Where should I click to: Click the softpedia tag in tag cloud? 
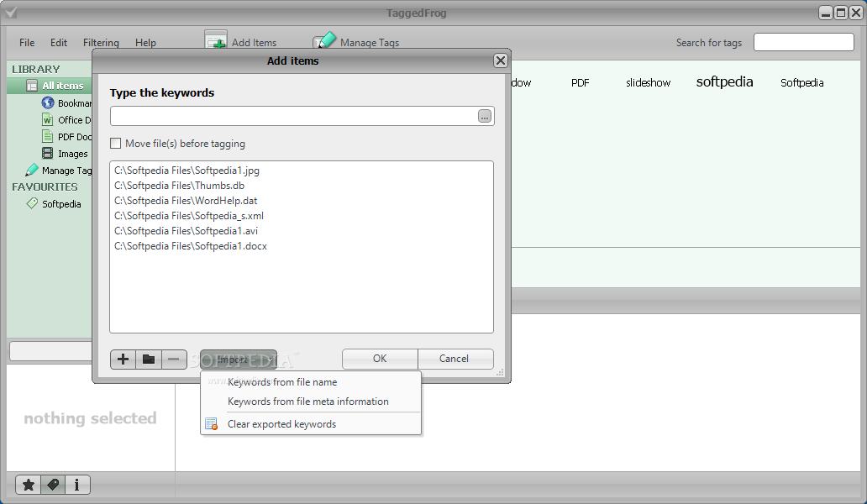pos(724,81)
